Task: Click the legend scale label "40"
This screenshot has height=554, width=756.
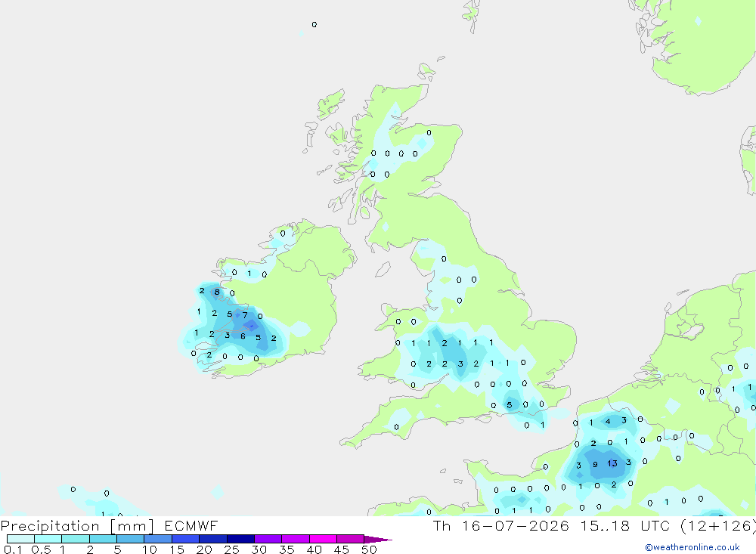Action: click(314, 549)
